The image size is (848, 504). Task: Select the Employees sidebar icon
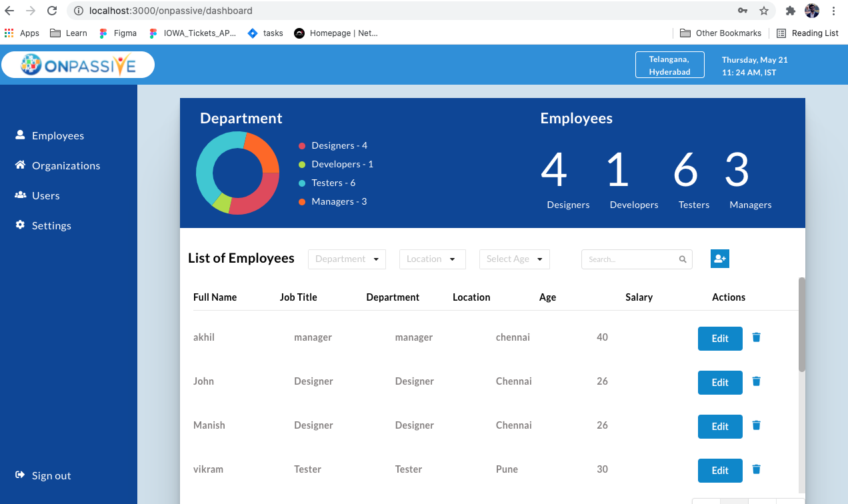[19, 134]
